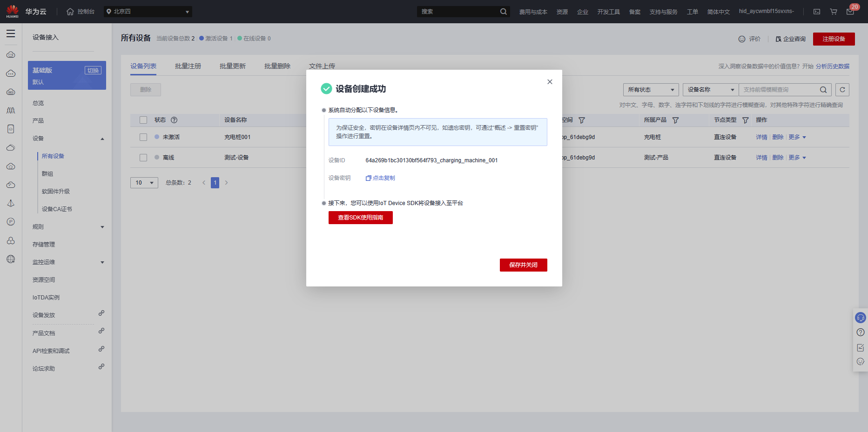The image size is (868, 432).
Task: Click the filter icon beside 节点类型
Action: coord(745,120)
